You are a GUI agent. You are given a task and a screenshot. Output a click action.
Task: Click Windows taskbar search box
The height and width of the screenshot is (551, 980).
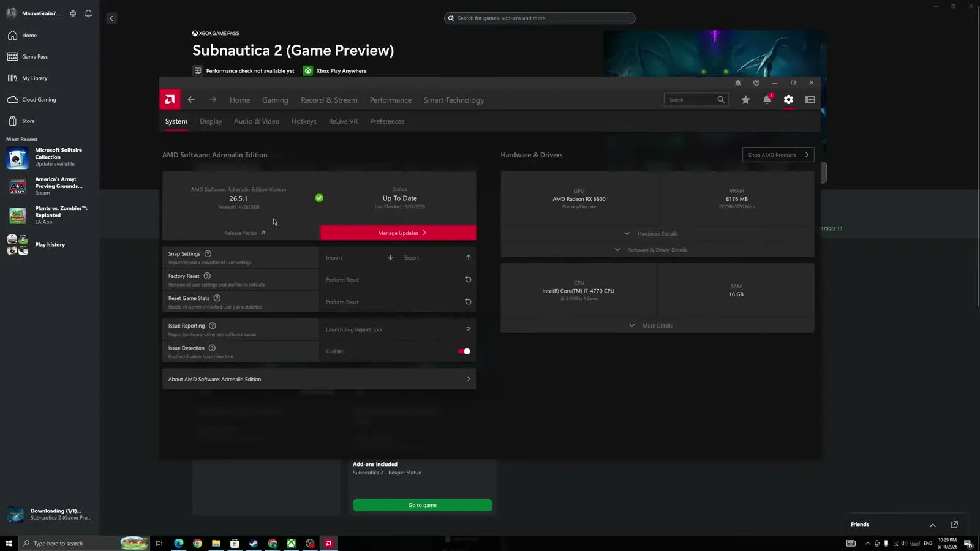(84, 543)
